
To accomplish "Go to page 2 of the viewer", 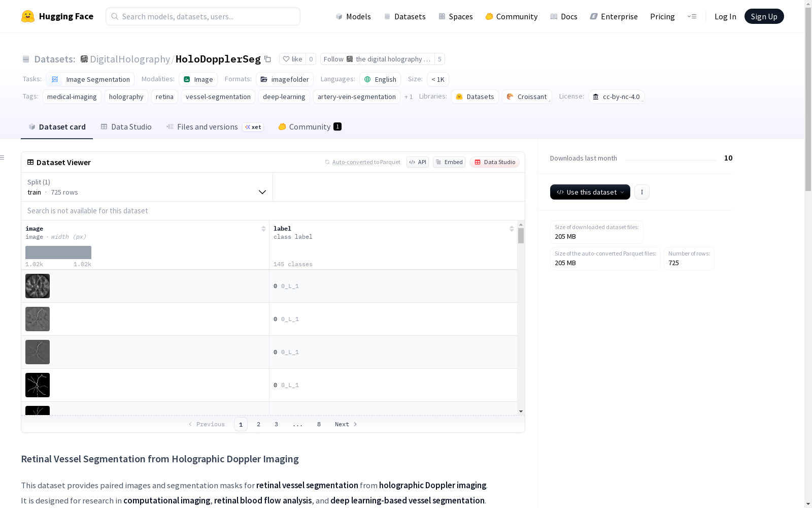I will pyautogui.click(x=258, y=424).
